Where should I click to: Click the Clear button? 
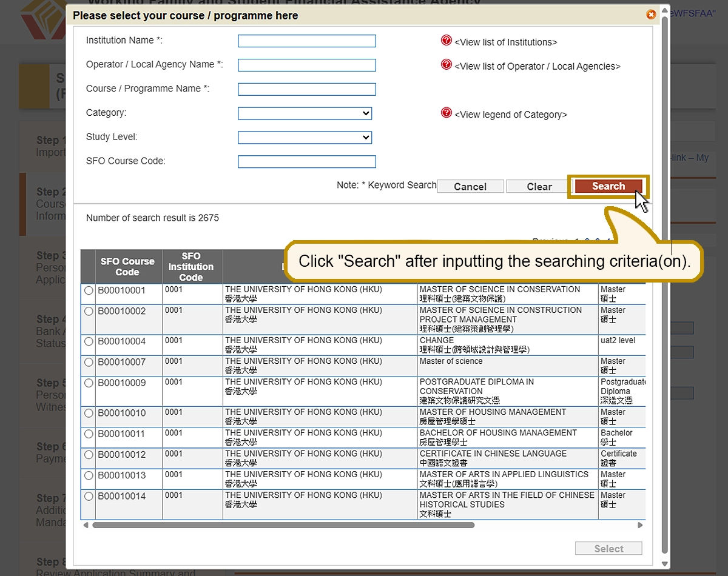[x=539, y=187]
